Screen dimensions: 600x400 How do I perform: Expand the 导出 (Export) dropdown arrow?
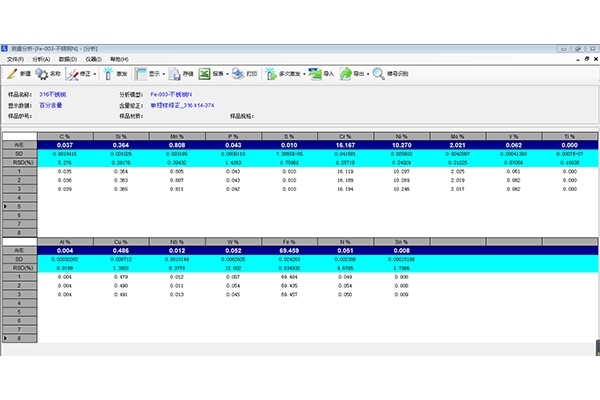coord(368,73)
